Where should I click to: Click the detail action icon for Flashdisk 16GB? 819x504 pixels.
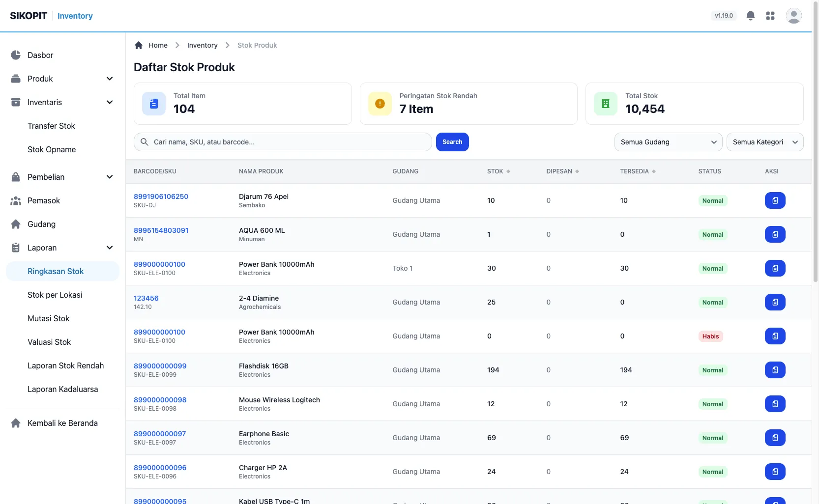(x=775, y=370)
